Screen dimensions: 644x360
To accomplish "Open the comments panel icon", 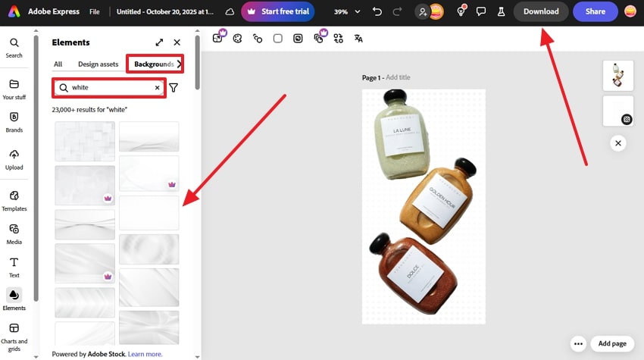I will [481, 11].
